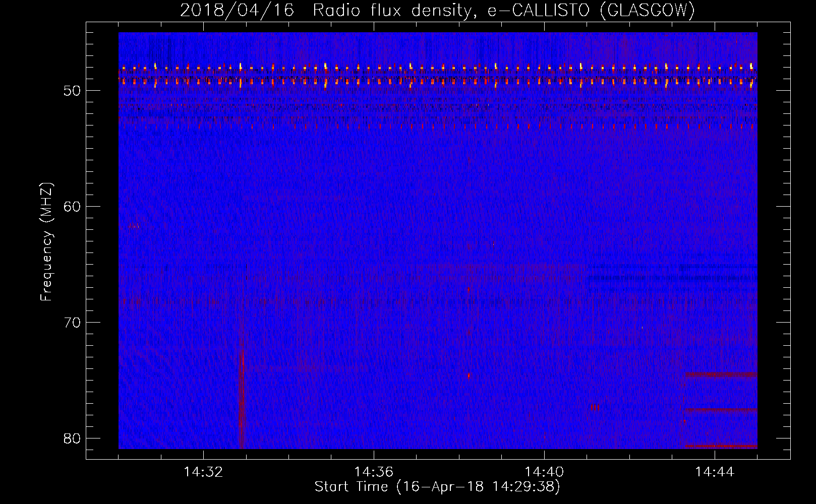Click the 14:40 time tick label

[x=544, y=472]
